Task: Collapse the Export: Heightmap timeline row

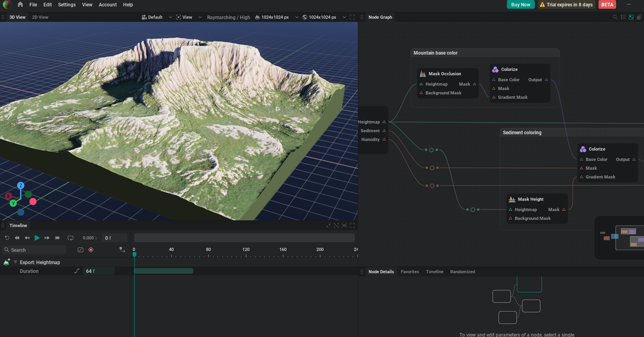Action: tap(16, 262)
